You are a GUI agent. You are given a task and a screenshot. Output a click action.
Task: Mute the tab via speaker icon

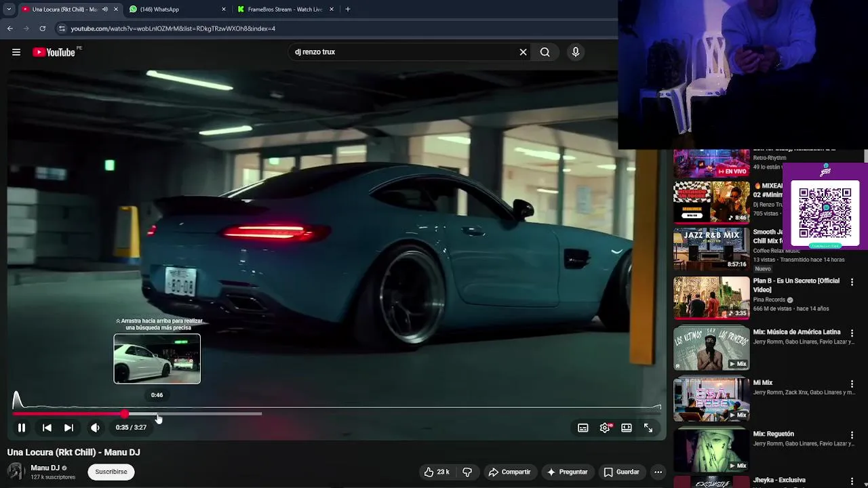[105, 9]
